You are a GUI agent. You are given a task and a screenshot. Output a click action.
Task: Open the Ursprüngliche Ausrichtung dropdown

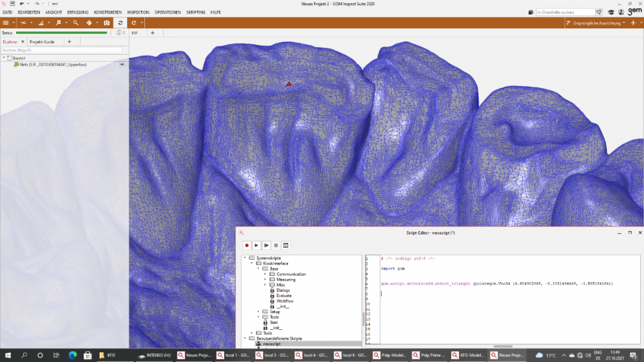598,23
